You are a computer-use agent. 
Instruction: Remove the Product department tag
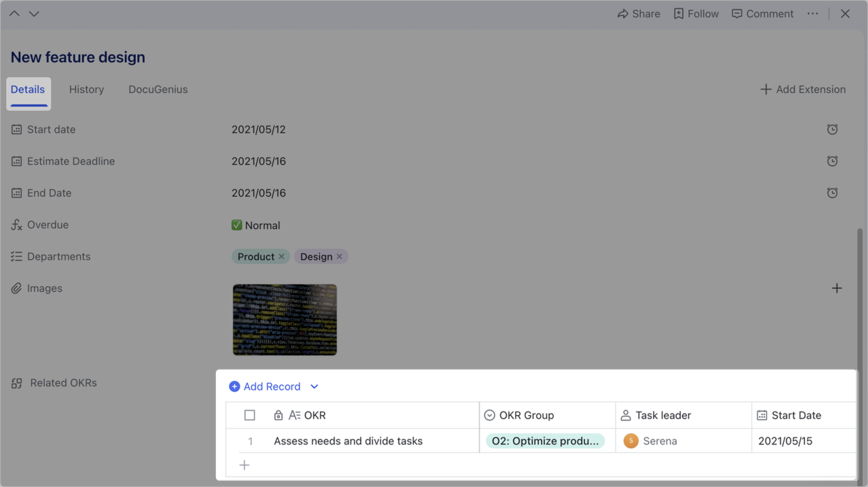(x=281, y=256)
